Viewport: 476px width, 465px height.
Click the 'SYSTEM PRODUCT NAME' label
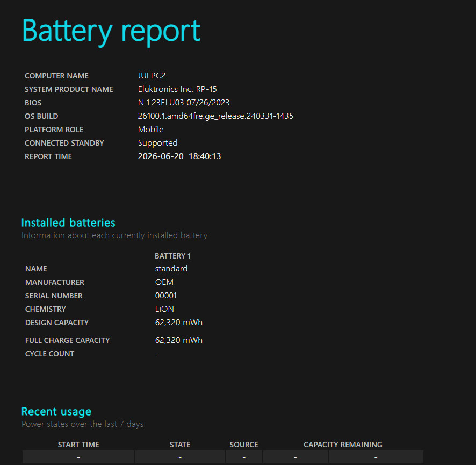(x=69, y=89)
